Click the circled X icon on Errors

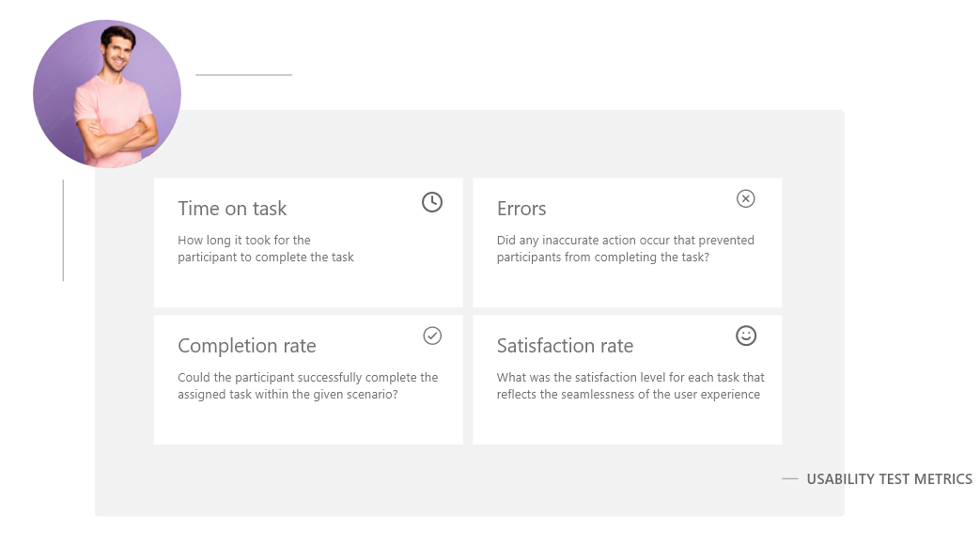[x=746, y=199]
